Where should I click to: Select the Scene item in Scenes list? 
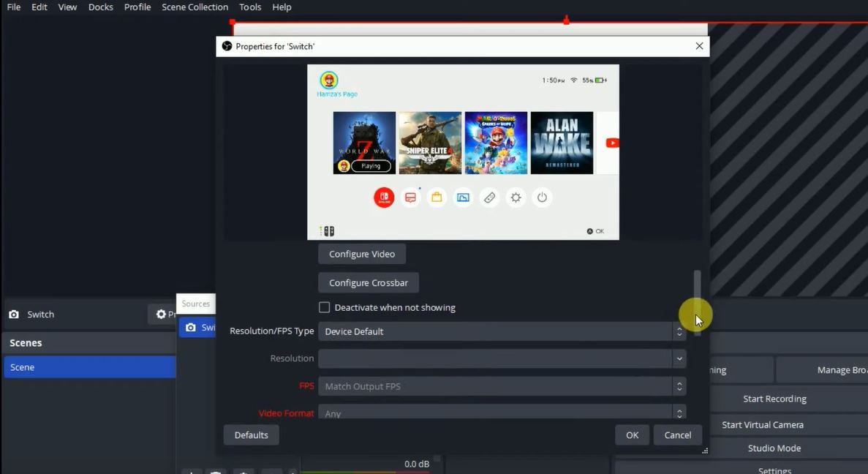[90, 367]
